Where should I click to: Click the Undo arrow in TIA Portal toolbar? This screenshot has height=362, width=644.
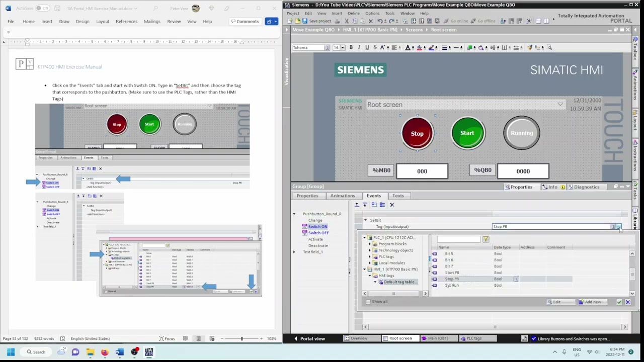[380, 21]
